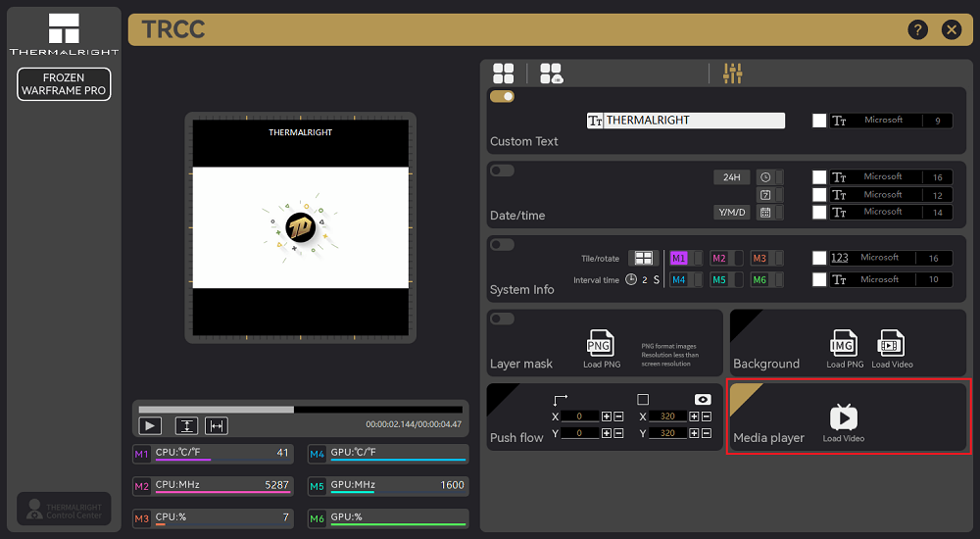The width and height of the screenshot is (980, 539).
Task: Select the FROZEN WARFRAME PRO device
Action: [64, 83]
